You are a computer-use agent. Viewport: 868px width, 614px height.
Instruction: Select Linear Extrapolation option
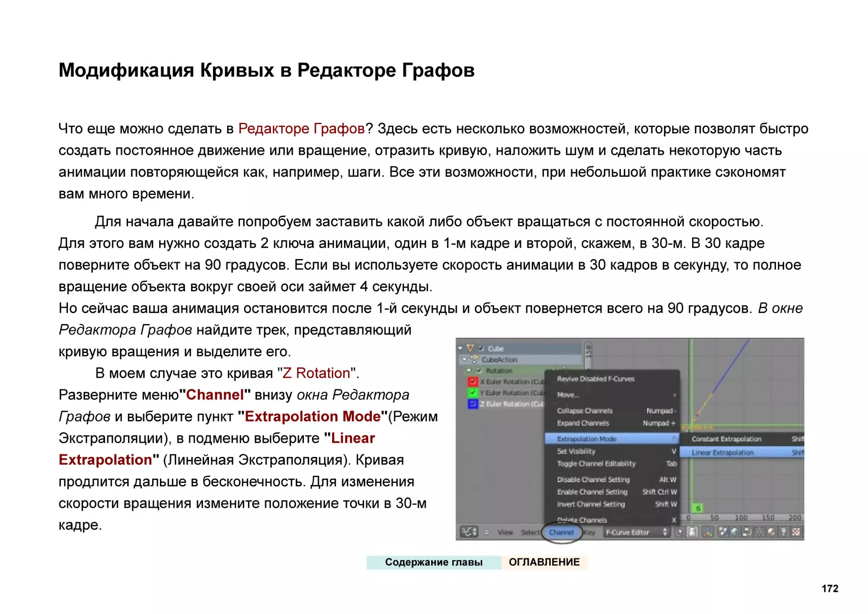pyautogui.click(x=742, y=452)
